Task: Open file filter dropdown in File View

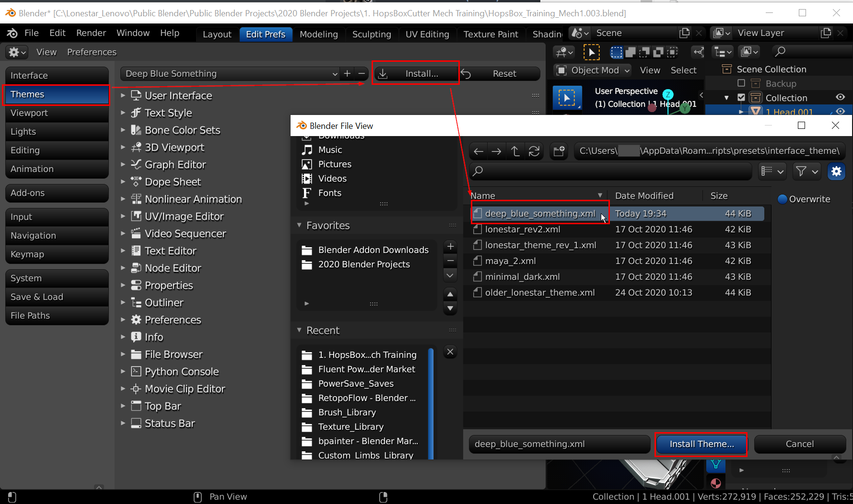Action: [x=806, y=171]
